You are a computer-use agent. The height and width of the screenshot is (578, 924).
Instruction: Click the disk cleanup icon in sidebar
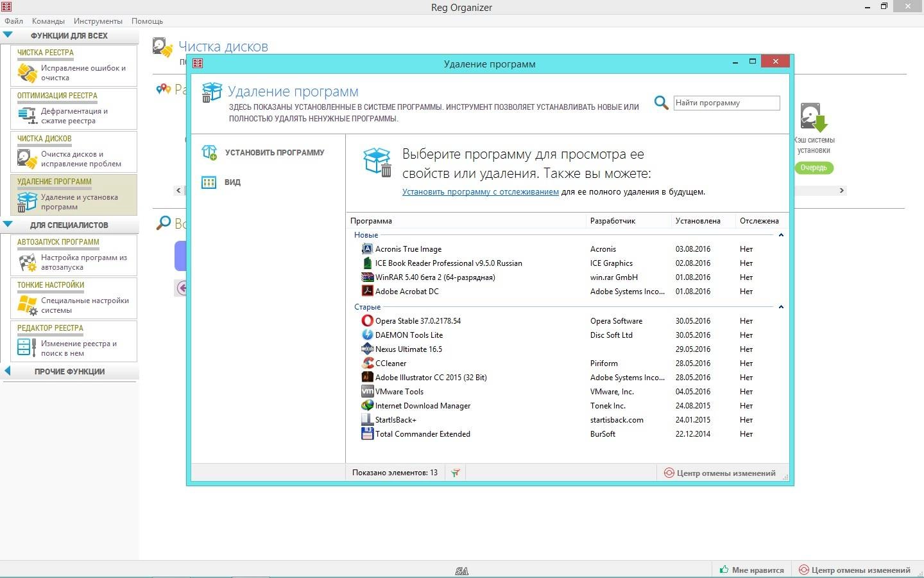coord(27,159)
